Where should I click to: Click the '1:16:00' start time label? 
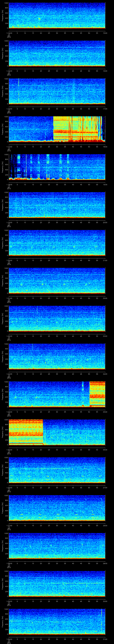[x=9, y=109]
